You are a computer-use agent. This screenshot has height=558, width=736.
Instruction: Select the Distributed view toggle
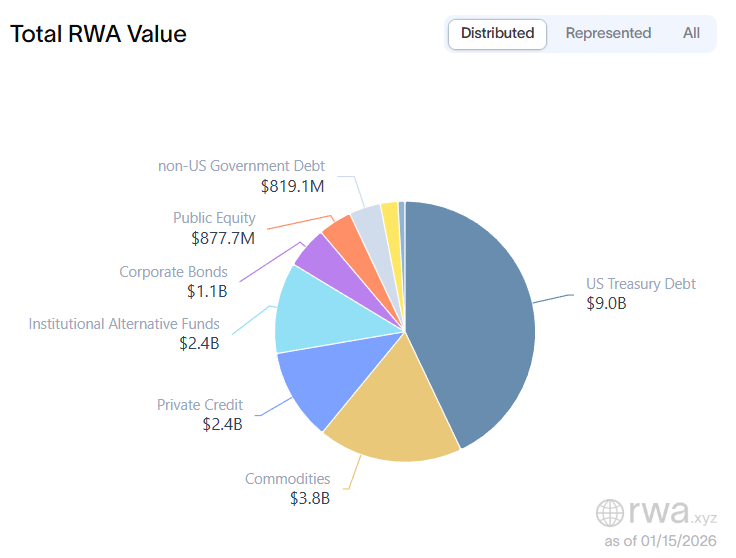pos(497,33)
